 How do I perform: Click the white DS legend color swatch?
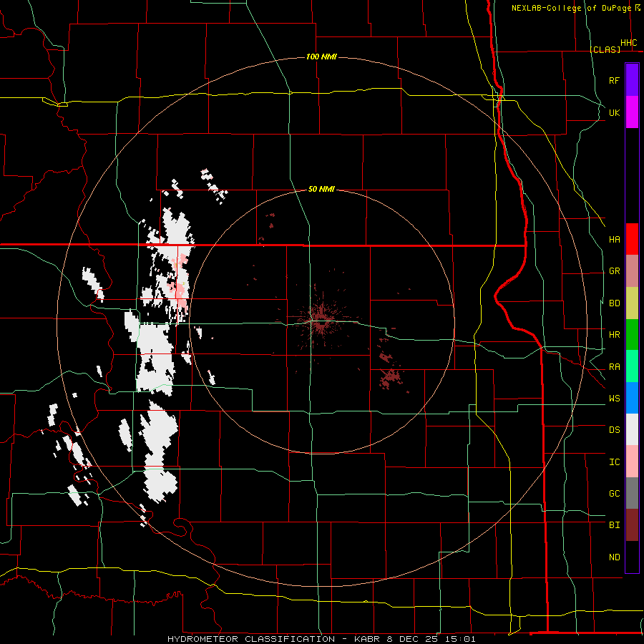[x=632, y=429]
